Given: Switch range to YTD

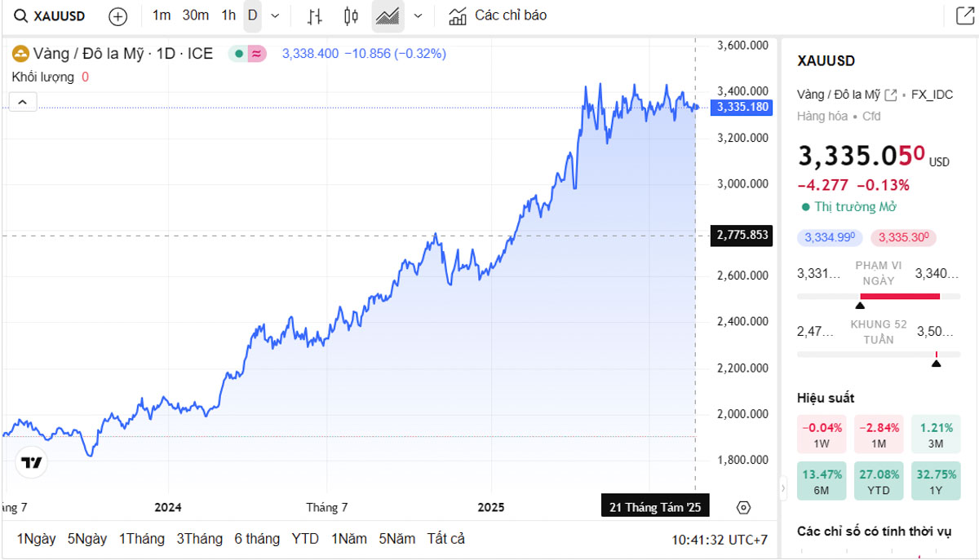Looking at the screenshot, I should [x=305, y=539].
